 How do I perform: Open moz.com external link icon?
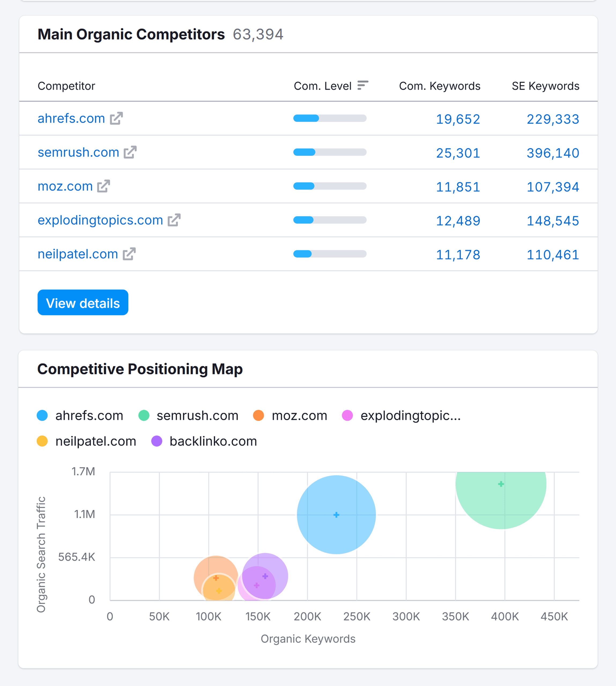103,186
